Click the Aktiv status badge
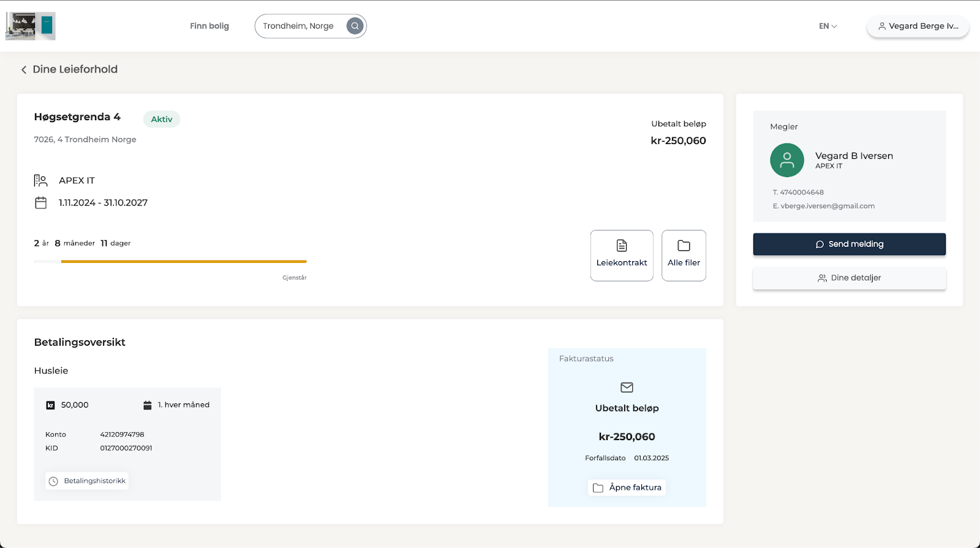980x548 pixels. coord(162,120)
